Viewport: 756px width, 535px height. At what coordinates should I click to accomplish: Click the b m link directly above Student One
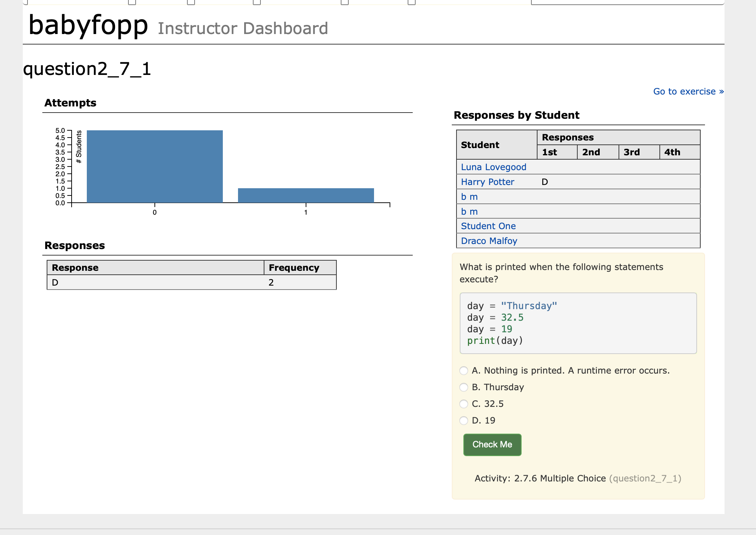469,212
